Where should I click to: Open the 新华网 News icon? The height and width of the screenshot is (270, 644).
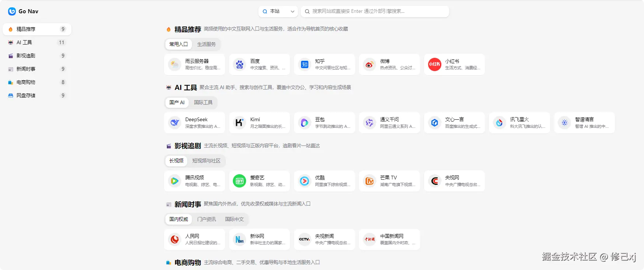(239, 239)
